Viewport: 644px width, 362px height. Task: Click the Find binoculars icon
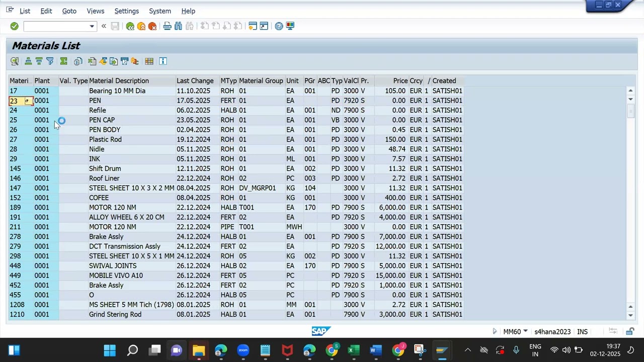(178, 26)
